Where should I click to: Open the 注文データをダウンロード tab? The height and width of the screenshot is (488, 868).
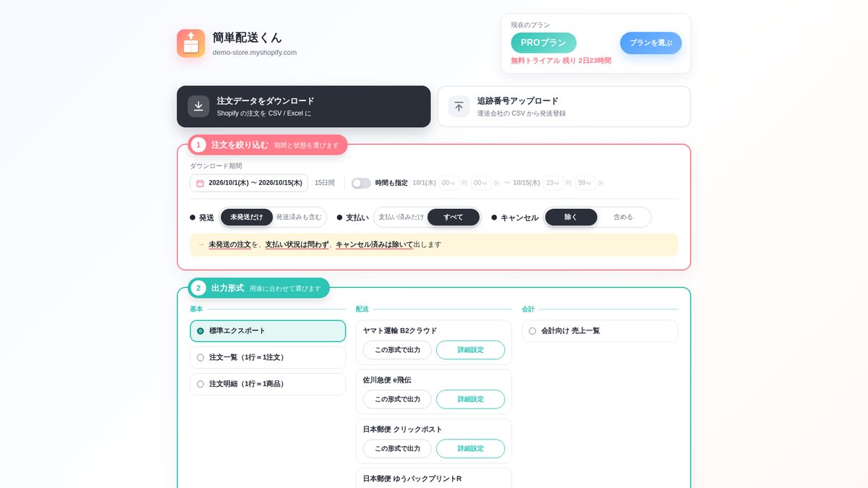[304, 106]
